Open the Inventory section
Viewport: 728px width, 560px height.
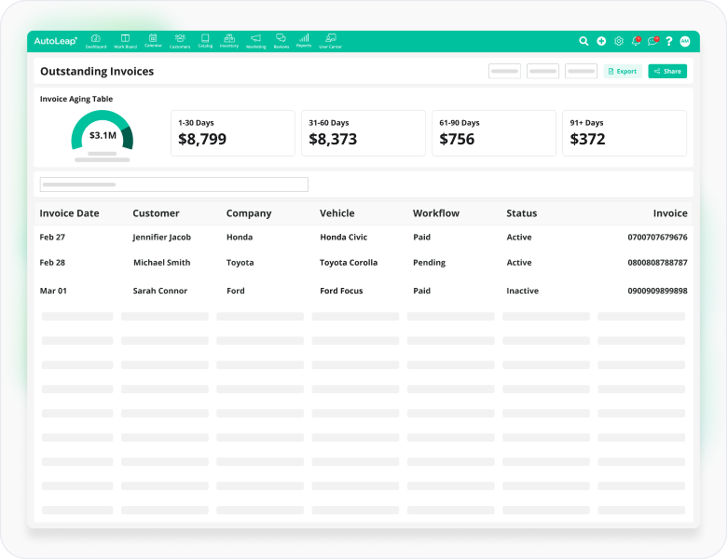[229, 41]
